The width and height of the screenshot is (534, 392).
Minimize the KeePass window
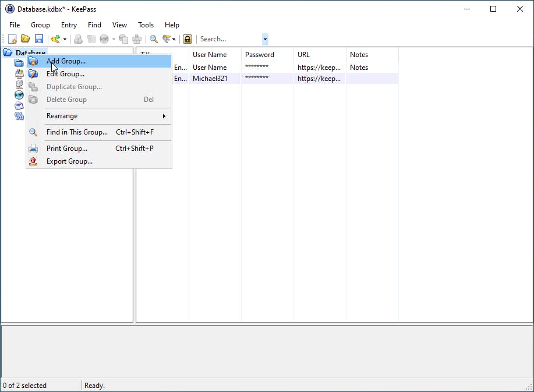coord(467,9)
